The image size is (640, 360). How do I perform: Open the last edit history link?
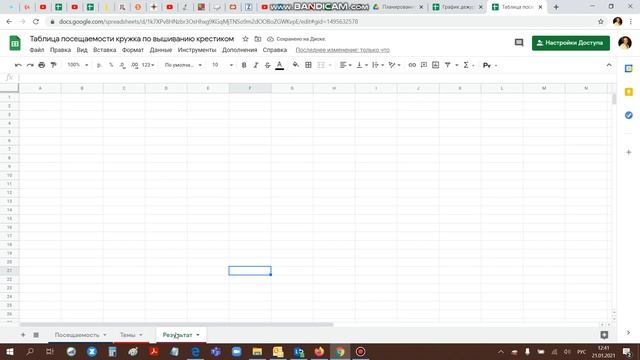[x=342, y=50]
